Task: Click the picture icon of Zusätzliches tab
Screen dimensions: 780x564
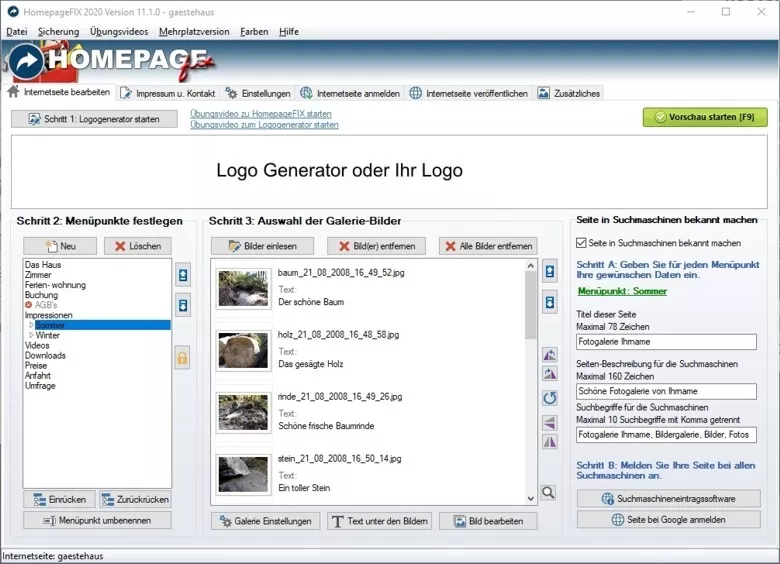Action: click(544, 93)
